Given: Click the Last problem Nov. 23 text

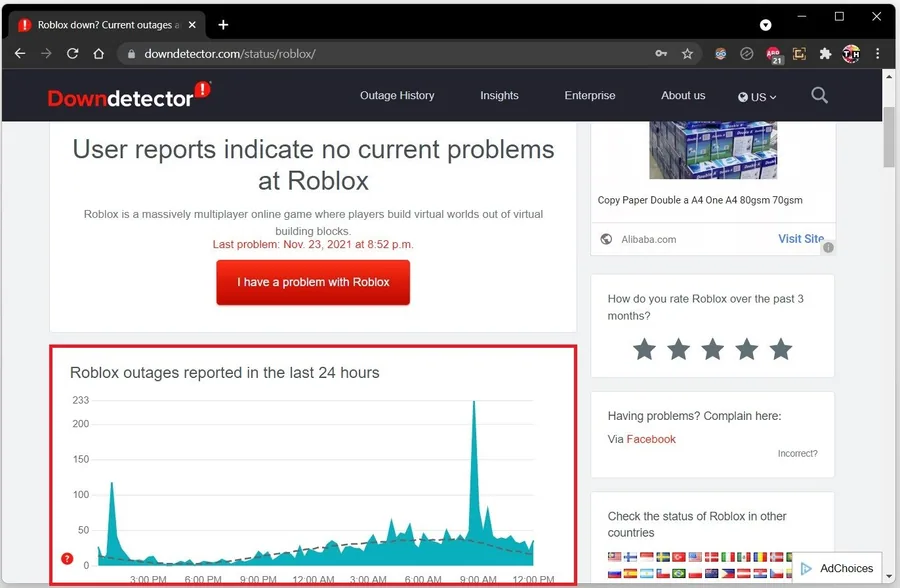Looking at the screenshot, I should 313,244.
